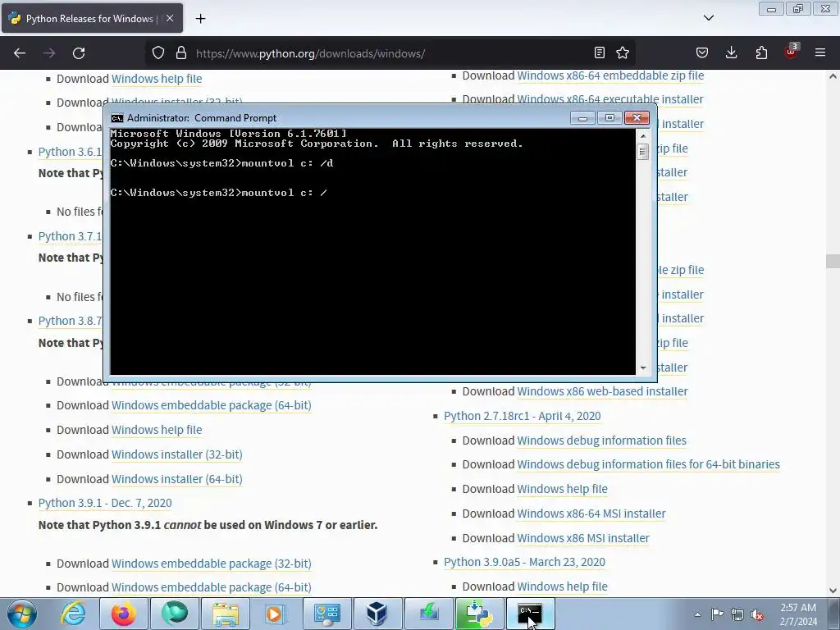Viewport: 840px width, 630px height.
Task: Click the browser page scrollbar thumb
Action: [833, 262]
